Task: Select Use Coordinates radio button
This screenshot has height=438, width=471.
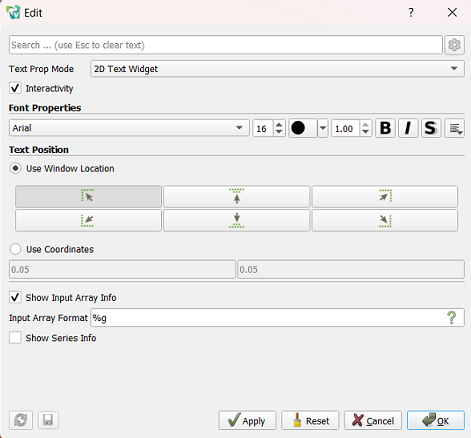Action: pyautogui.click(x=15, y=249)
